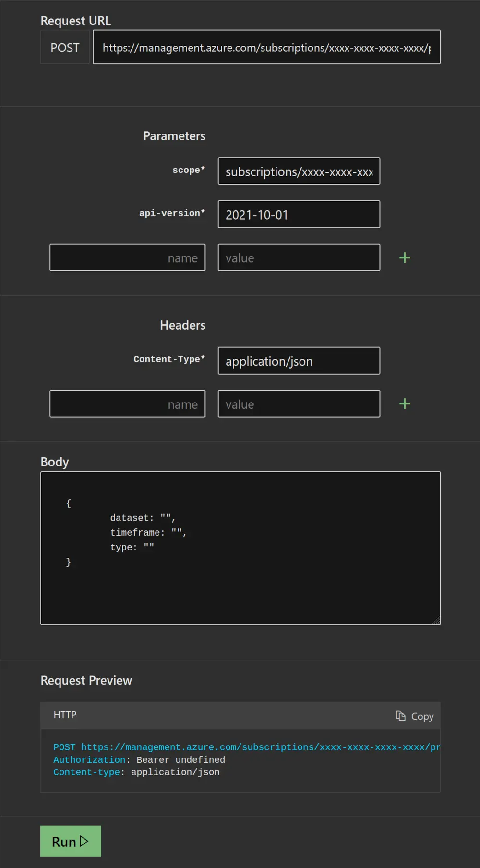This screenshot has width=480, height=868.
Task: Click the Content-type line in the preview
Action: point(136,772)
